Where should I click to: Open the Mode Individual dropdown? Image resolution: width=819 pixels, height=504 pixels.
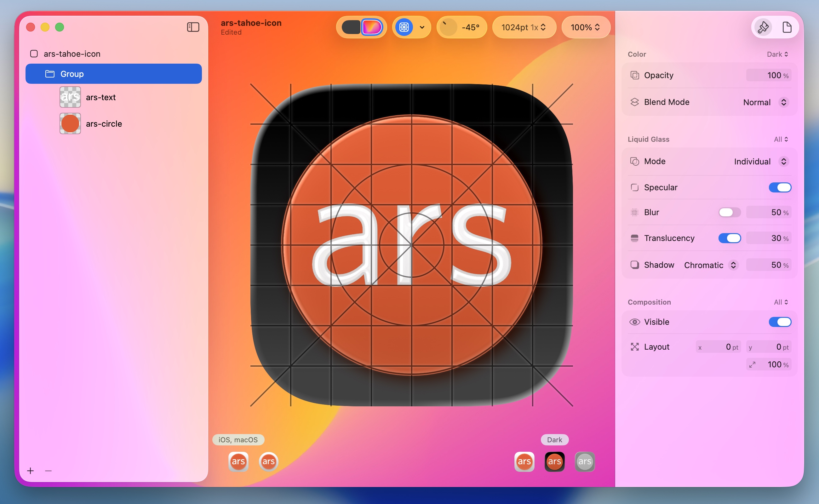pyautogui.click(x=761, y=161)
